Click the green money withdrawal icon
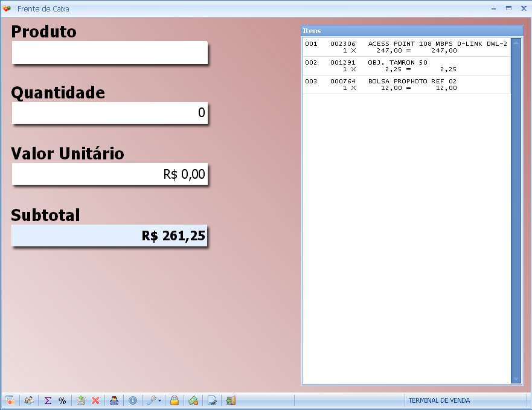The height and width of the screenshot is (410, 532). click(193, 400)
